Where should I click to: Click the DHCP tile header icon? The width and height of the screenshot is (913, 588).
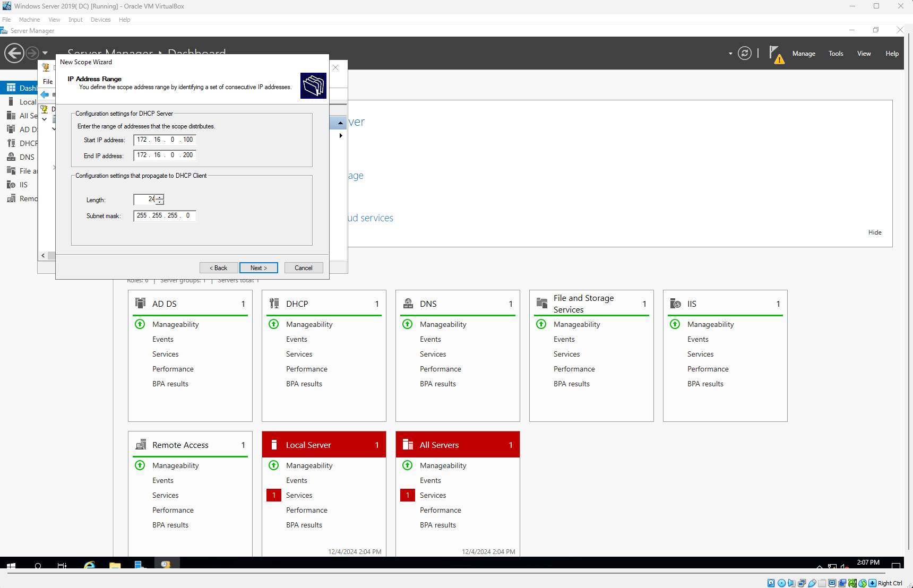coord(274,303)
